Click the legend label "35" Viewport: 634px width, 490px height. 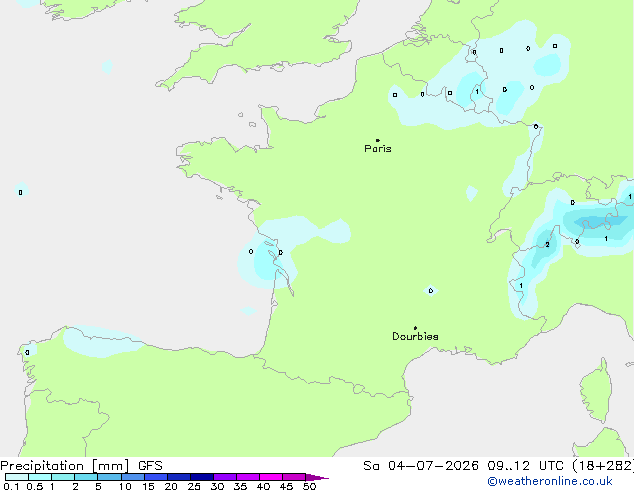(x=240, y=486)
